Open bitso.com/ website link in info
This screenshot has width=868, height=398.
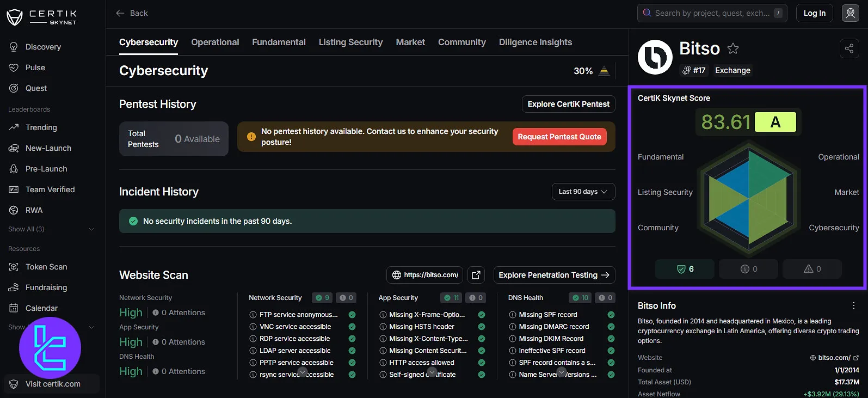point(834,358)
